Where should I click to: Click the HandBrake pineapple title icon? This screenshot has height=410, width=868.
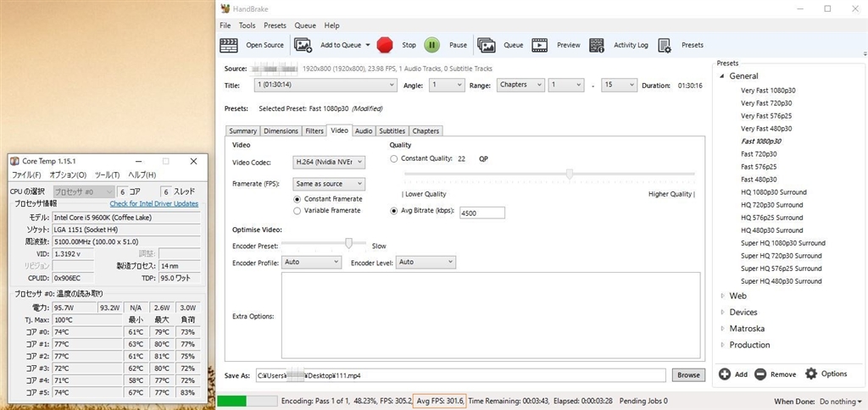click(225, 8)
